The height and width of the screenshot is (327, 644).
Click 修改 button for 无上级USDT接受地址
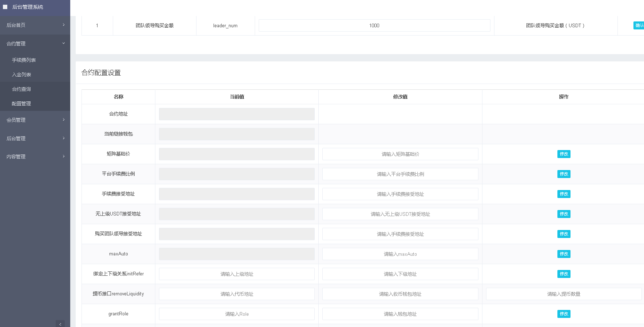[564, 214]
